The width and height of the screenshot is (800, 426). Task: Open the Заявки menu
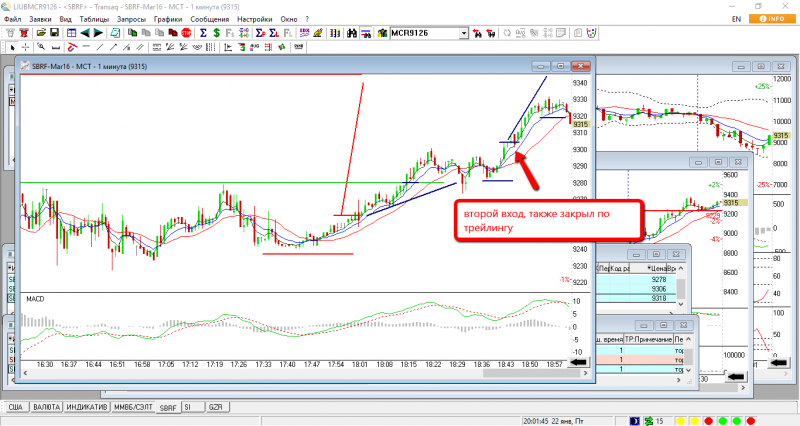[40, 19]
